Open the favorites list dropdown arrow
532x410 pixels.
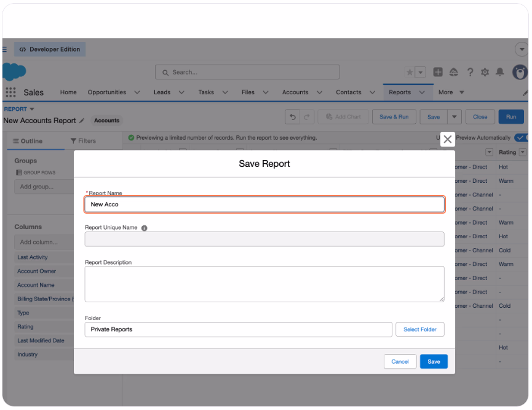(421, 72)
